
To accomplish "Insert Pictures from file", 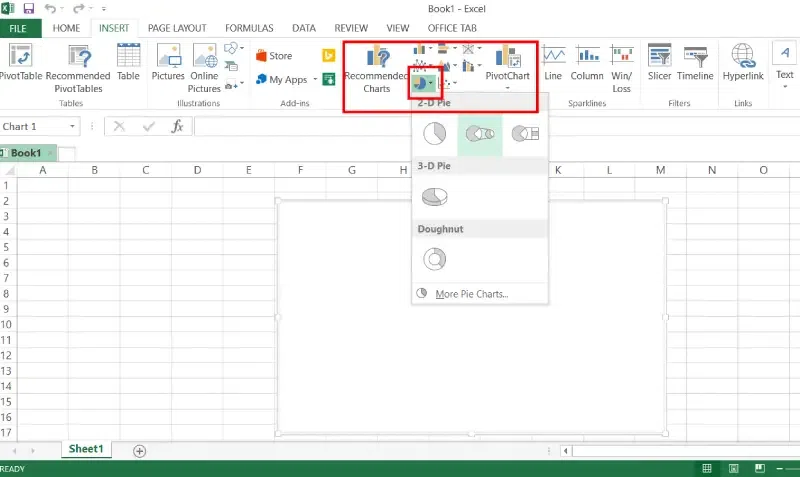I will coord(168,62).
